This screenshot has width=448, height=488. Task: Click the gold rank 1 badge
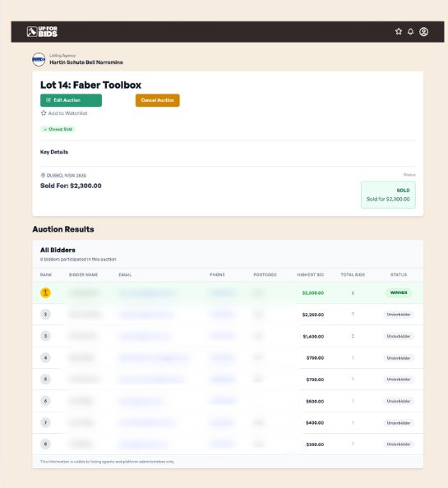(x=45, y=292)
